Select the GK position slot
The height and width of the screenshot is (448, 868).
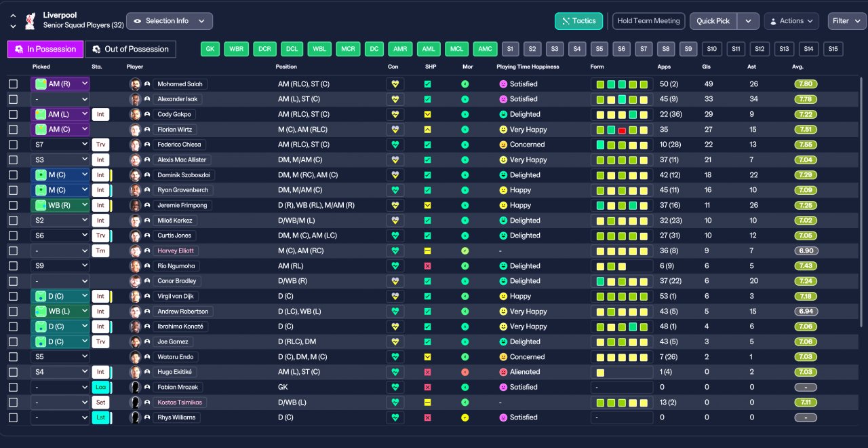tap(210, 49)
